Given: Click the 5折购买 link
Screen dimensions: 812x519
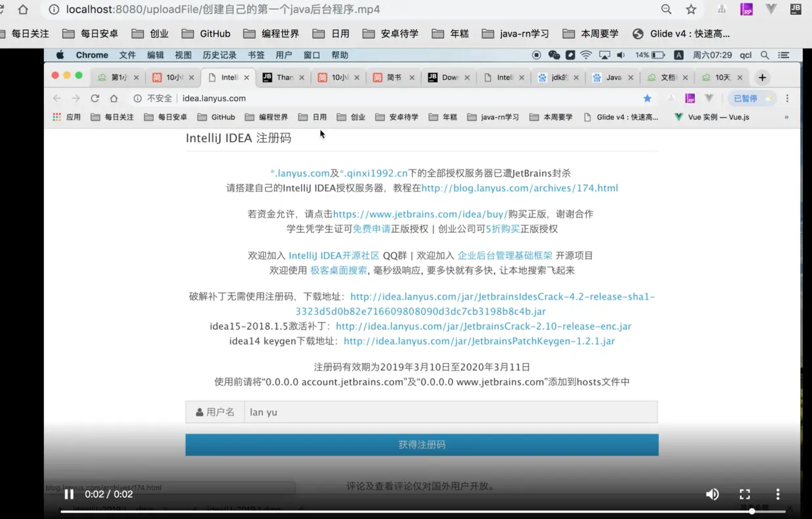Looking at the screenshot, I should coord(503,229).
